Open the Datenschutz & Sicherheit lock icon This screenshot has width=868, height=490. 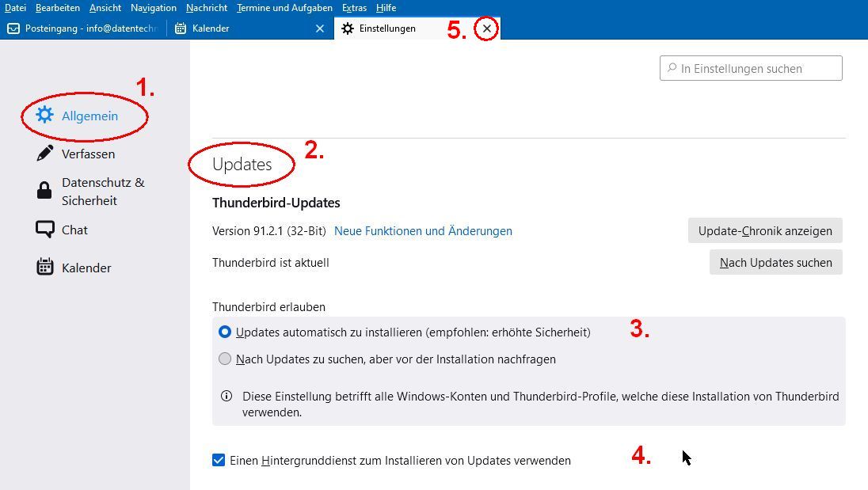44,191
